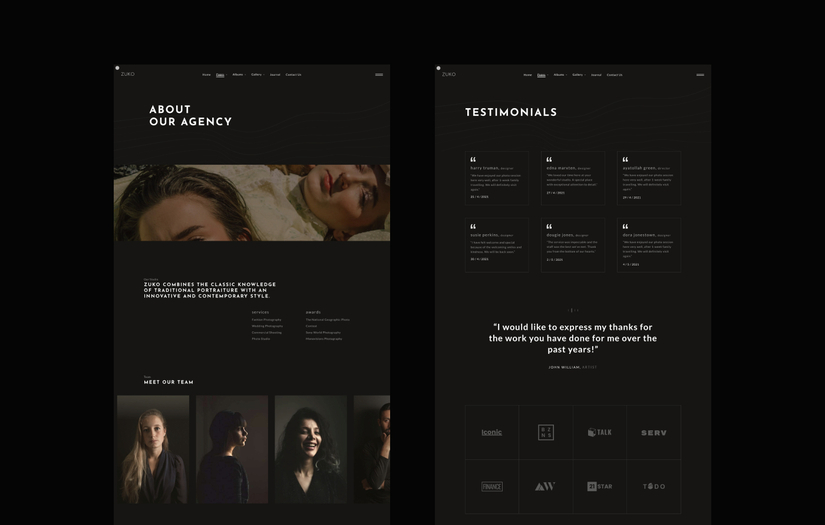This screenshot has width=825, height=525.
Task: Click the name "harry truman" in the testimonial card
Action: click(485, 168)
